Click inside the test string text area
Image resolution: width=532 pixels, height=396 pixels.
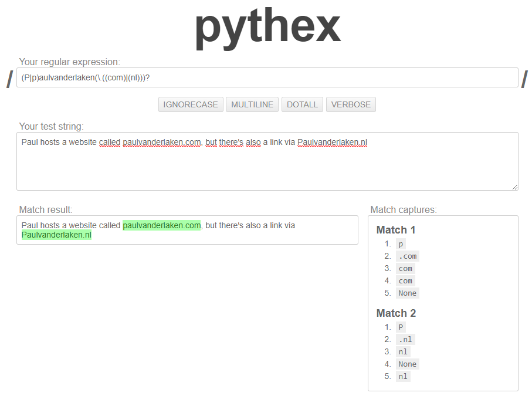(267, 167)
